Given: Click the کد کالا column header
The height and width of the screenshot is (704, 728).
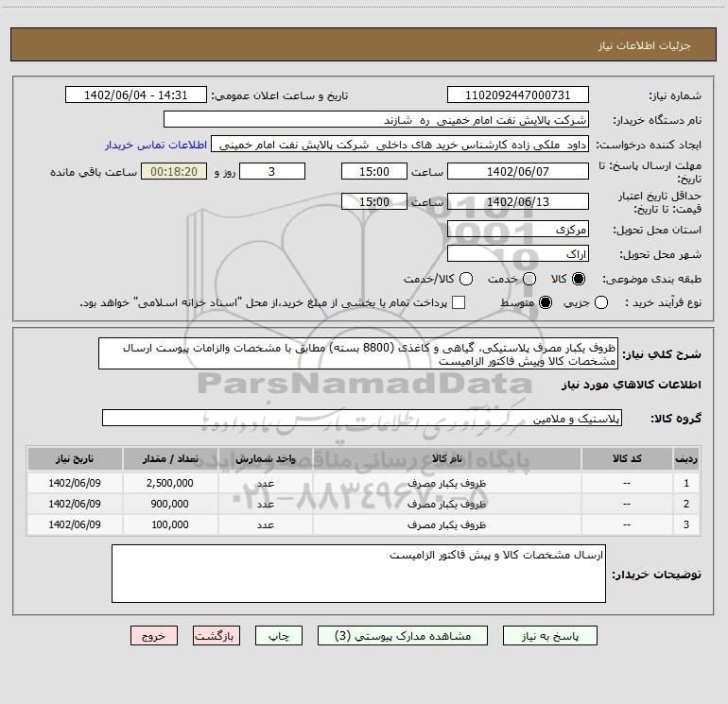Looking at the screenshot, I should click(x=627, y=458).
